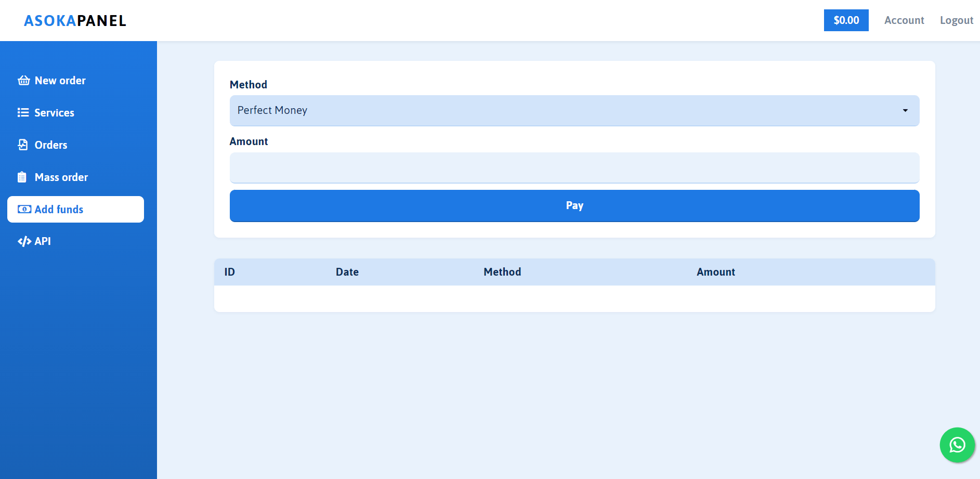The height and width of the screenshot is (479, 980).
Task: Go to the New order page
Action: click(x=60, y=81)
